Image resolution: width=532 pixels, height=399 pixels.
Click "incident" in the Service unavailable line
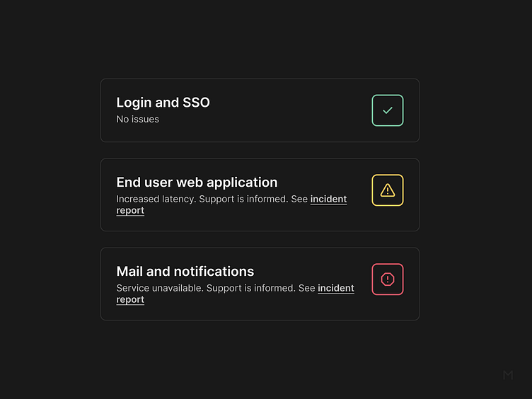(x=335, y=289)
